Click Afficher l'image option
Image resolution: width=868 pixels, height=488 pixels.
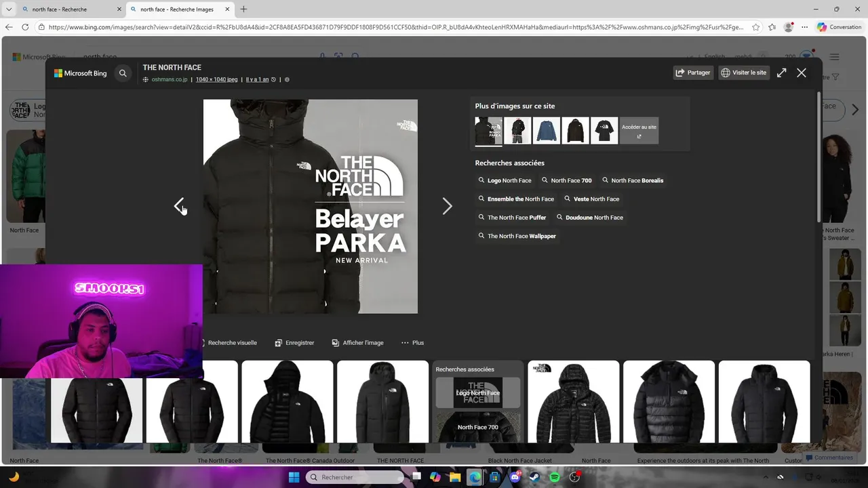click(357, 343)
